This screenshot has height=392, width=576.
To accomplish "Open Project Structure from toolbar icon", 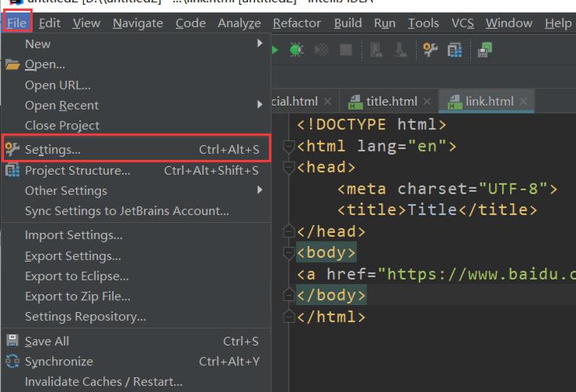I will [454, 50].
